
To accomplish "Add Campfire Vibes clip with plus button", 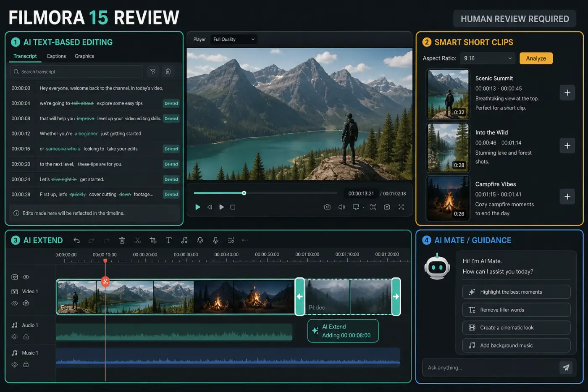I will point(567,197).
